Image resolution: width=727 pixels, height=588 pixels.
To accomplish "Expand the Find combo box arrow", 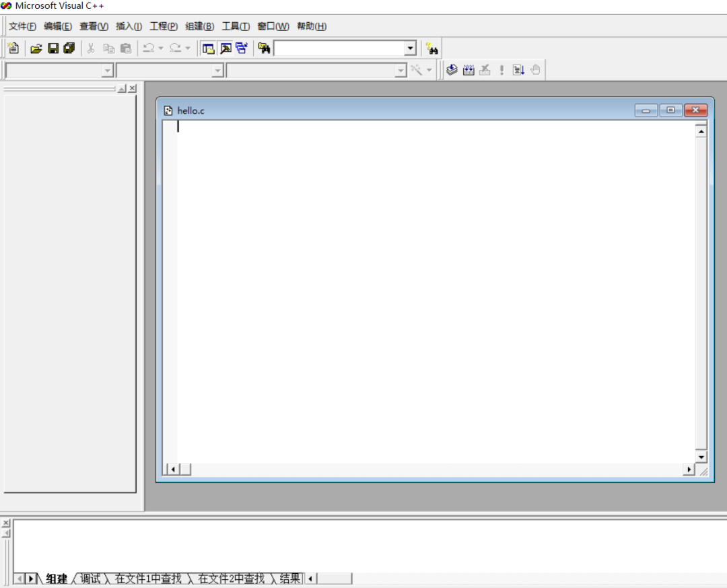I will coord(410,48).
